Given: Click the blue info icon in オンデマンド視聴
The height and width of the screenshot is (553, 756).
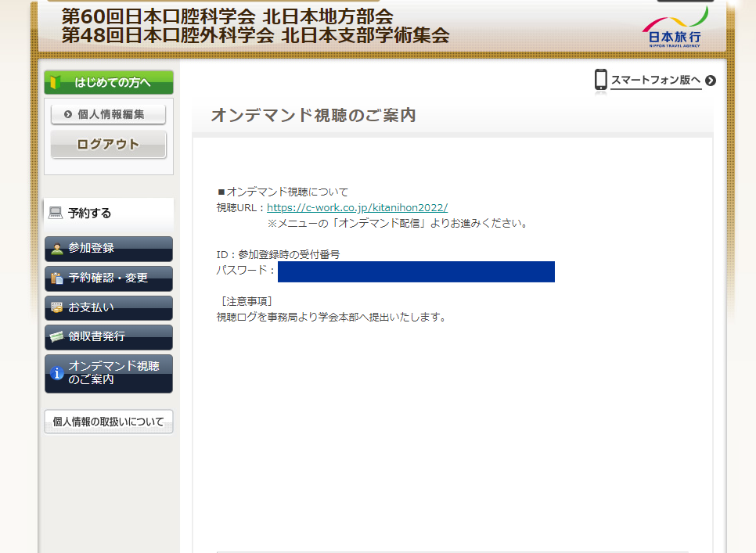Looking at the screenshot, I should [x=57, y=373].
